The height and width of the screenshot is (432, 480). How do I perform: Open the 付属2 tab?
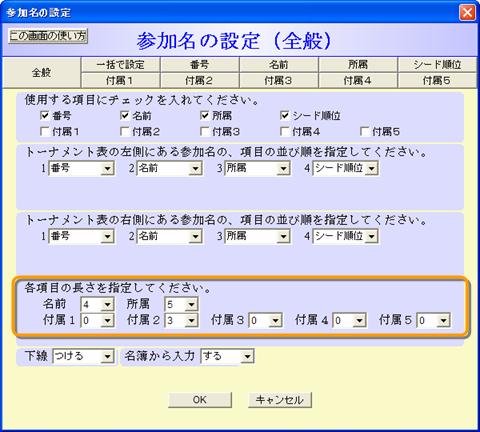(199, 80)
